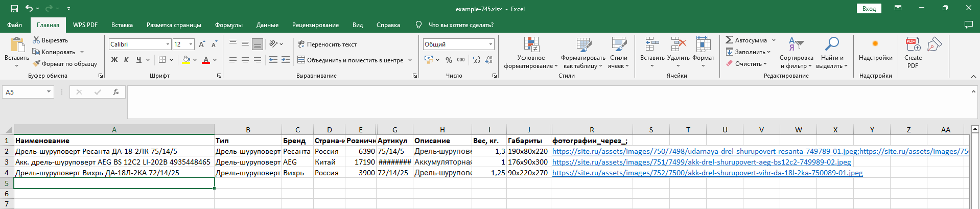Switch to Вставка ribbon tab

pyautogui.click(x=122, y=25)
